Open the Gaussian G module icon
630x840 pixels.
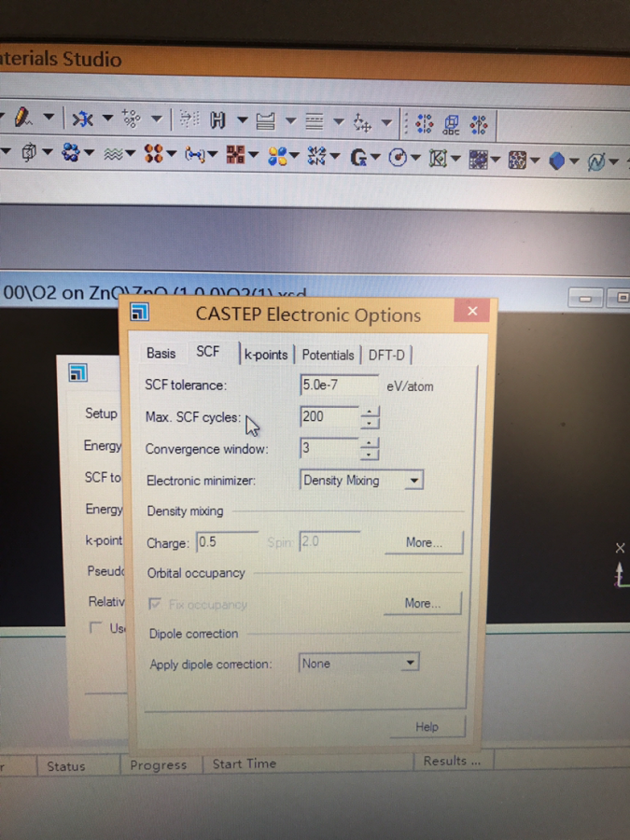(x=357, y=158)
